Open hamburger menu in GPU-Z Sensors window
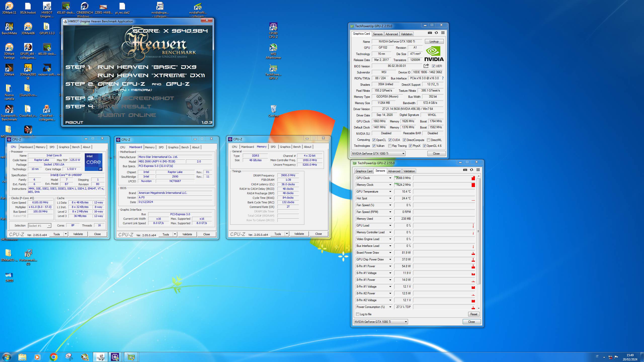The image size is (644, 362). [478, 170]
